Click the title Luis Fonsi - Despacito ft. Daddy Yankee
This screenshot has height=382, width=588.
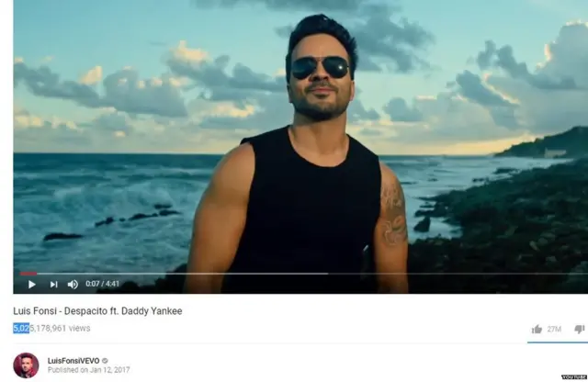[x=97, y=311]
